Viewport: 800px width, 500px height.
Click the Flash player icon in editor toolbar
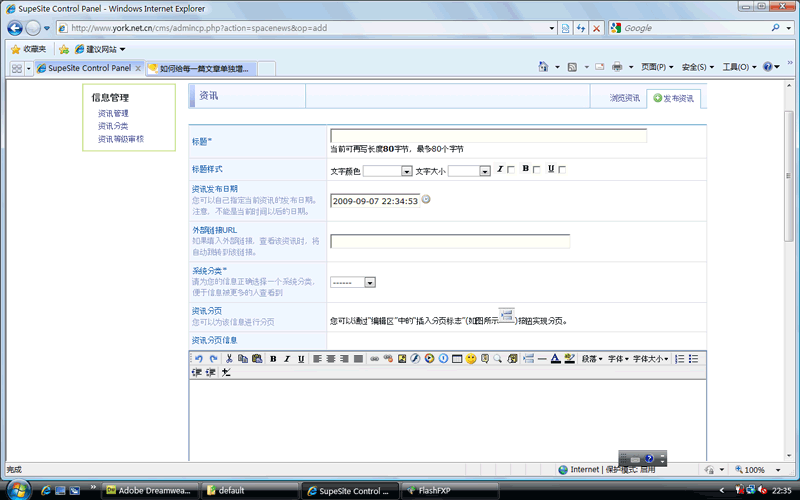[416, 358]
